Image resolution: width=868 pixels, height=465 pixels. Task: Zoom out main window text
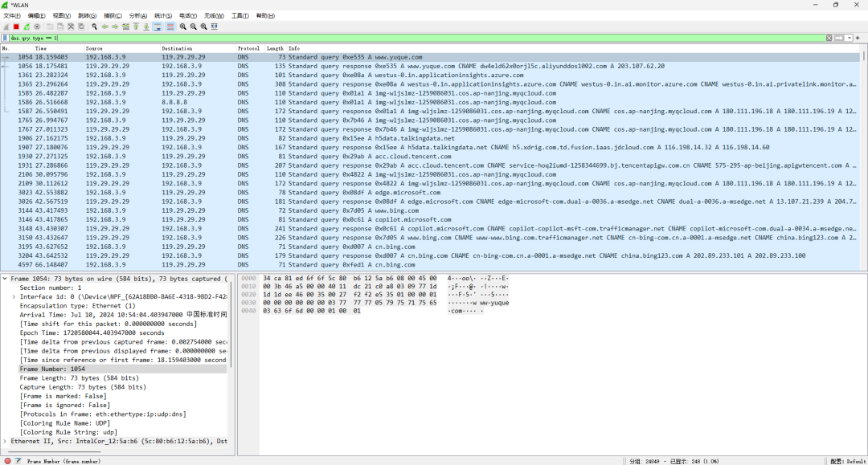click(193, 27)
